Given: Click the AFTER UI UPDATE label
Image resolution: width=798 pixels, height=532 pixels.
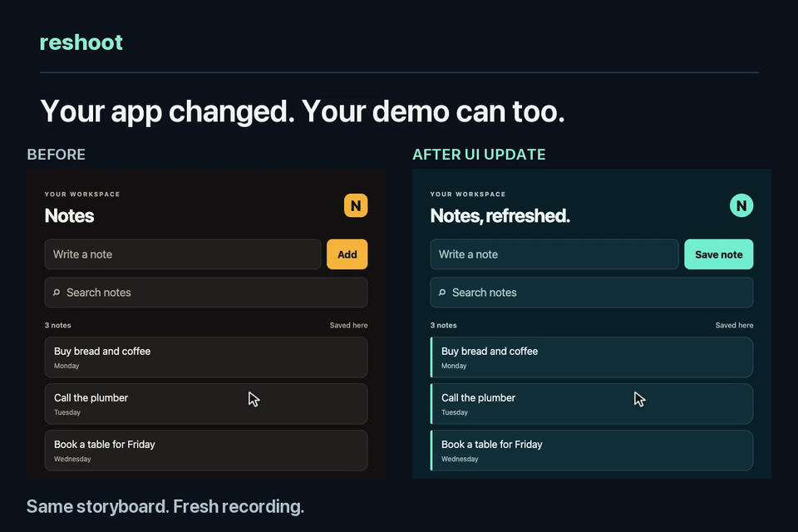Looking at the screenshot, I should tap(479, 155).
